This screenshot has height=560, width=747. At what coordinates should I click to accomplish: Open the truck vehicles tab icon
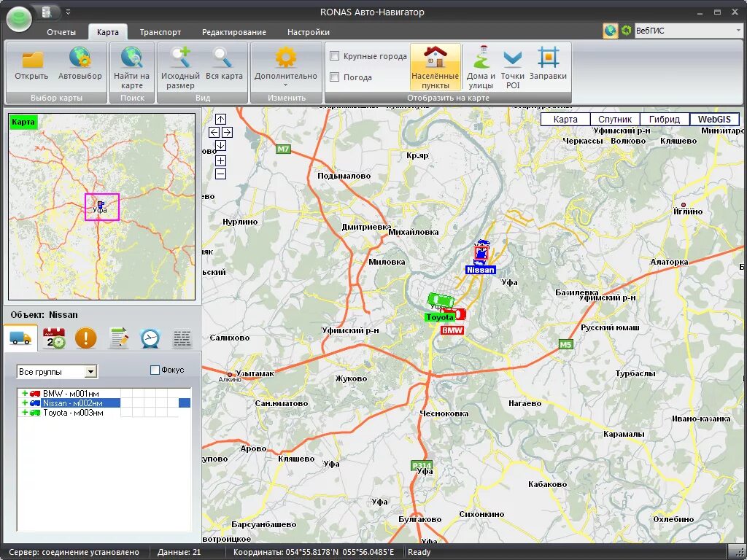point(20,338)
